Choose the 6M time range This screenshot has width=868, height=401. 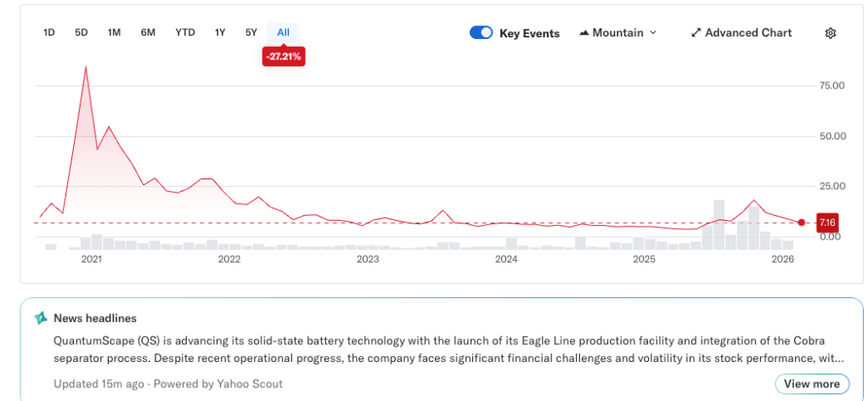pyautogui.click(x=148, y=32)
